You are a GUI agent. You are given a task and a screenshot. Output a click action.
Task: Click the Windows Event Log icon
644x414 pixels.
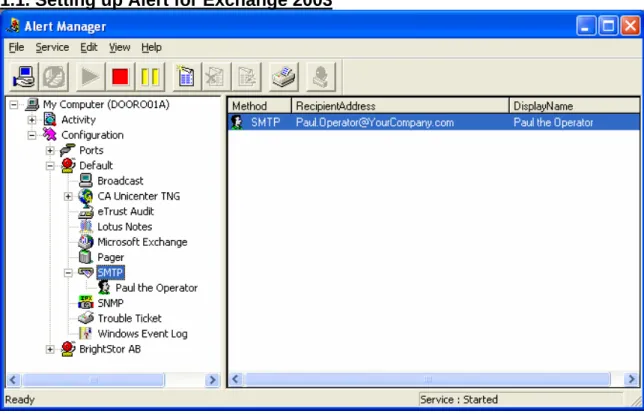pyautogui.click(x=85, y=333)
